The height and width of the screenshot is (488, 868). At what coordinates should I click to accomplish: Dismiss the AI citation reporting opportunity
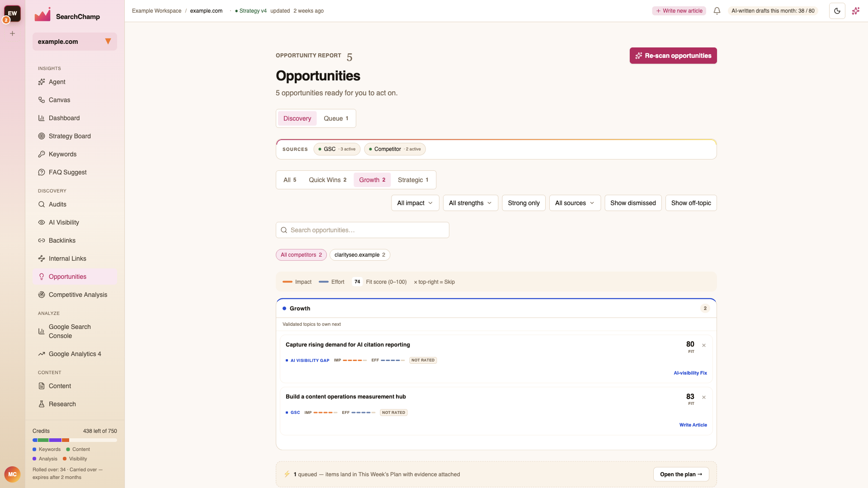pyautogui.click(x=704, y=345)
